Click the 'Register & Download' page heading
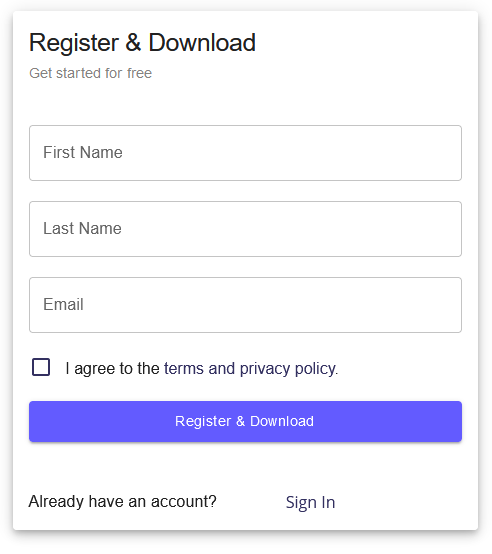Screen dimensions: 492x554 tap(142, 43)
